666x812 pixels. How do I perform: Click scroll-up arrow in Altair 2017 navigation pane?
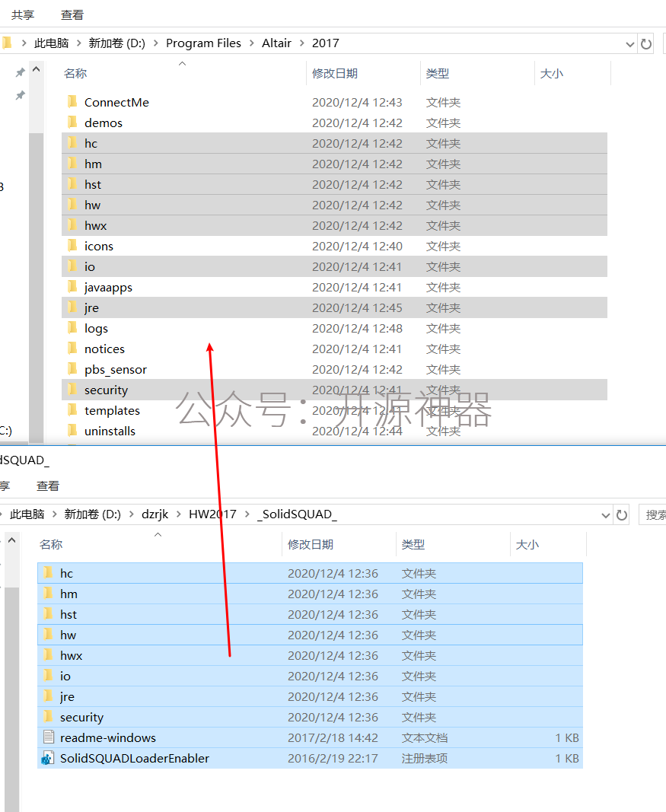pos(37,69)
